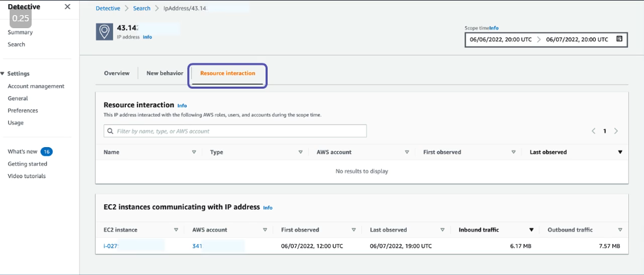Sort EC2 table by Last observed
This screenshot has width=644, height=275.
tap(442, 230)
